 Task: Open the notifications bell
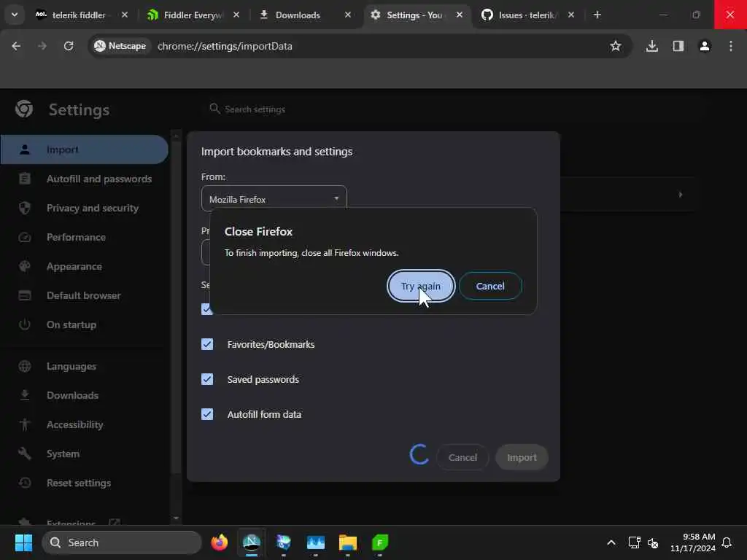[x=727, y=542]
